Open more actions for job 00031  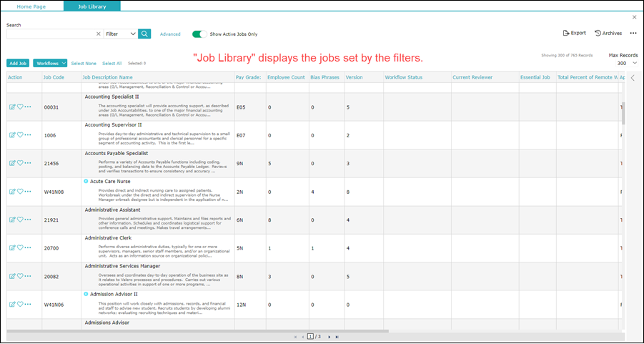coord(27,107)
